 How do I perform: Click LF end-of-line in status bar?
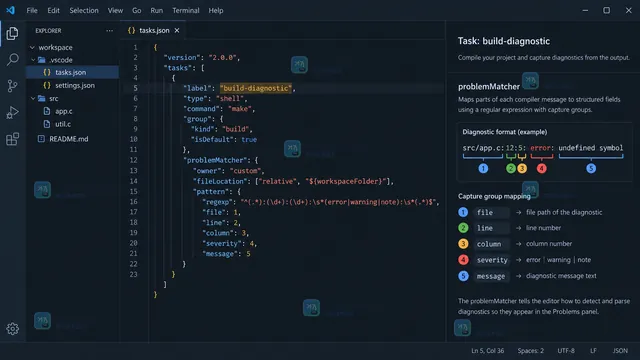click(x=593, y=351)
